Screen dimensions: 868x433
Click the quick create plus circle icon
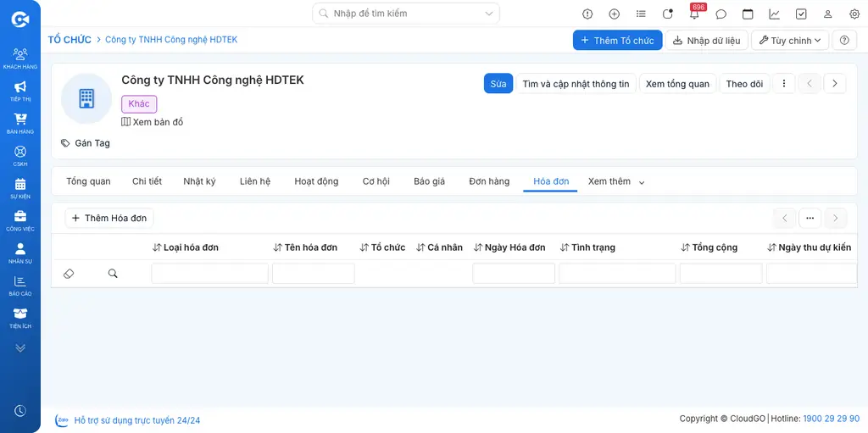point(614,14)
